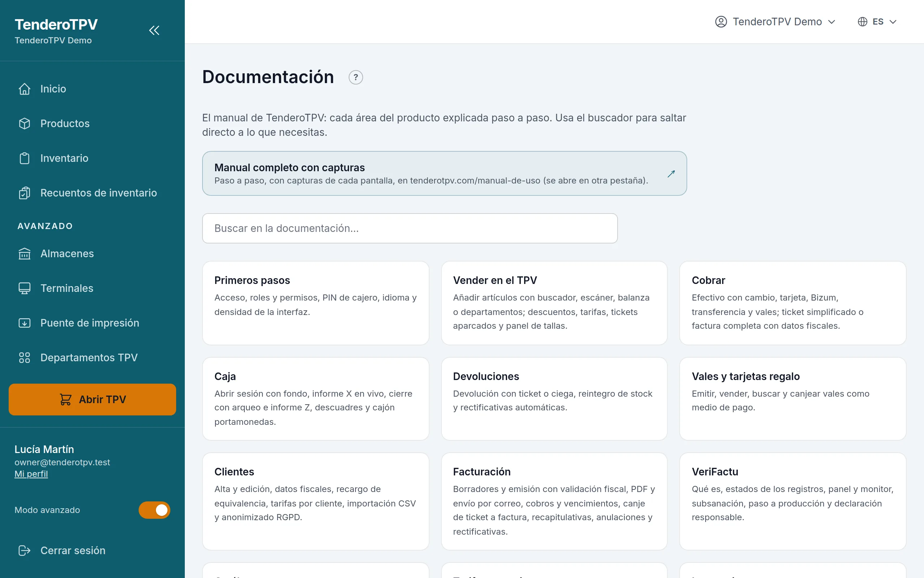Click the shopping cart icon on Abrir TPV
924x578 pixels.
pos(65,400)
